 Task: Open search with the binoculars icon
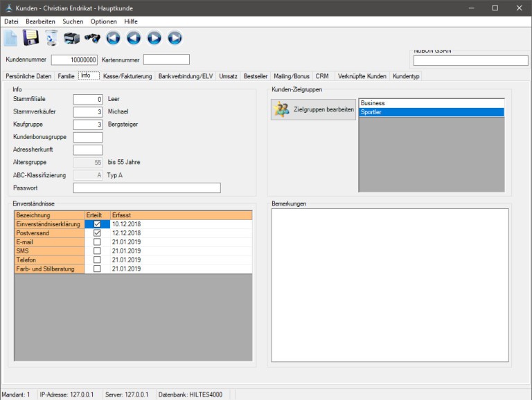92,38
